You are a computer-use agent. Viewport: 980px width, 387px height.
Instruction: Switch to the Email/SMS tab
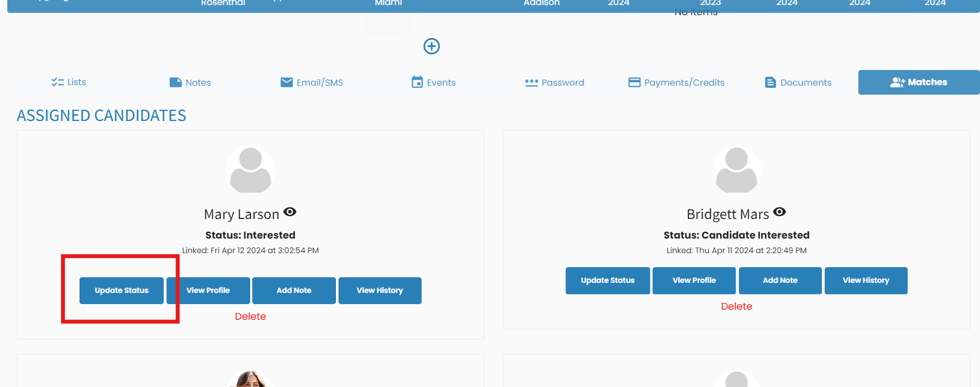[312, 82]
